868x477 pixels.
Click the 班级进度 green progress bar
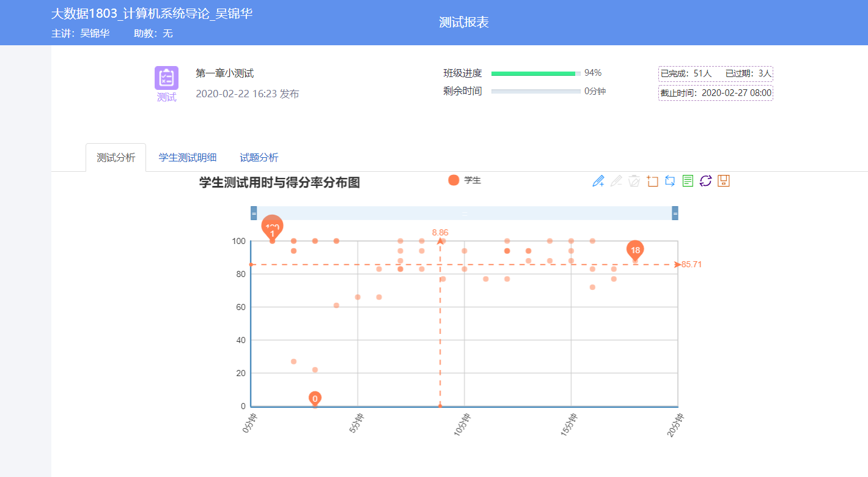coord(535,73)
